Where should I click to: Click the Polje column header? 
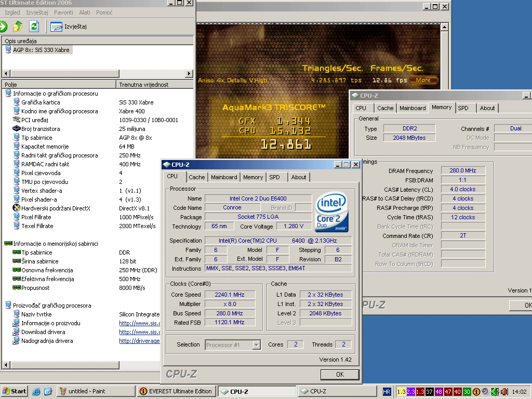click(59, 85)
